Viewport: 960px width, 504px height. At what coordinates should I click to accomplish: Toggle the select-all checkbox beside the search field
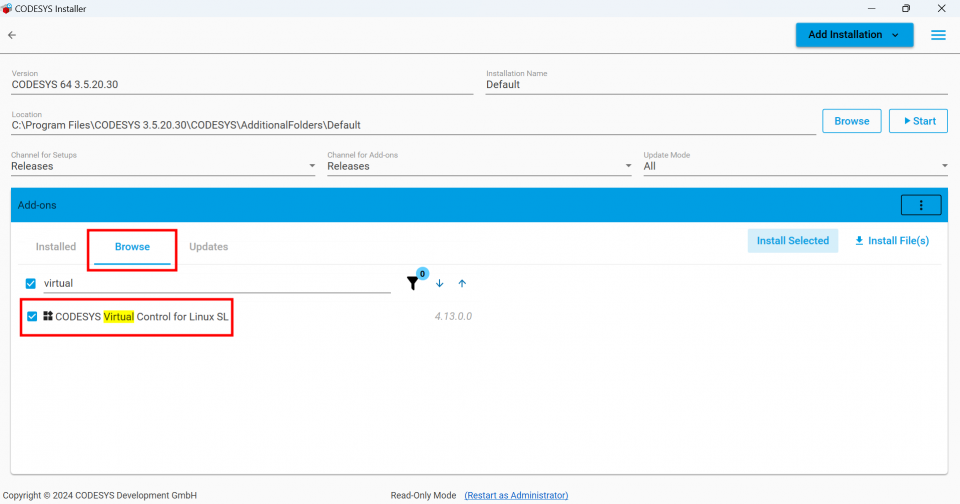pyautogui.click(x=31, y=284)
